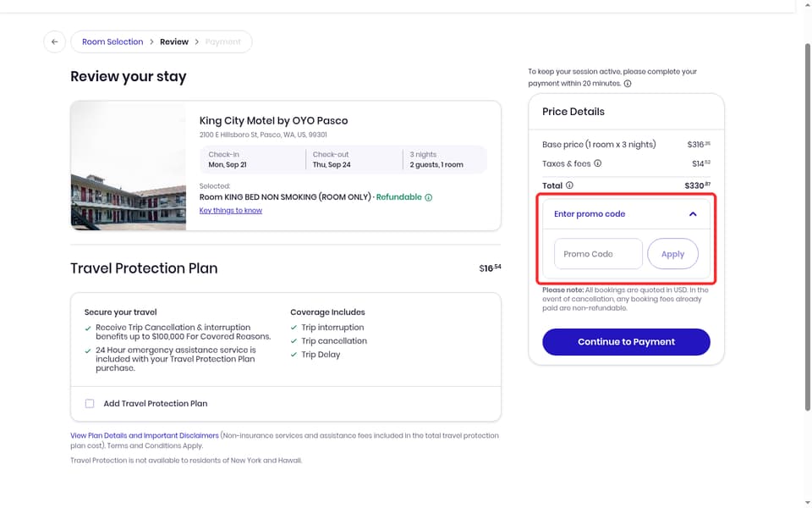Screen dimensions: 812x508
Task: Tick the Add Travel Protection Plan checkbox
Action: 90,404
